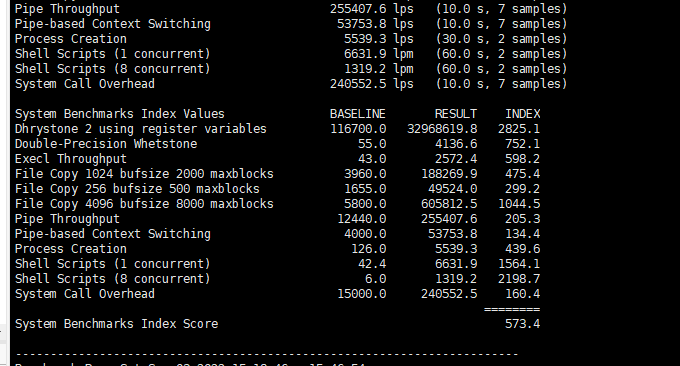Screen dimensions: 680x366
Task: Select the value 255407.6 lps for Pipe Throughput
Action: pos(372,9)
